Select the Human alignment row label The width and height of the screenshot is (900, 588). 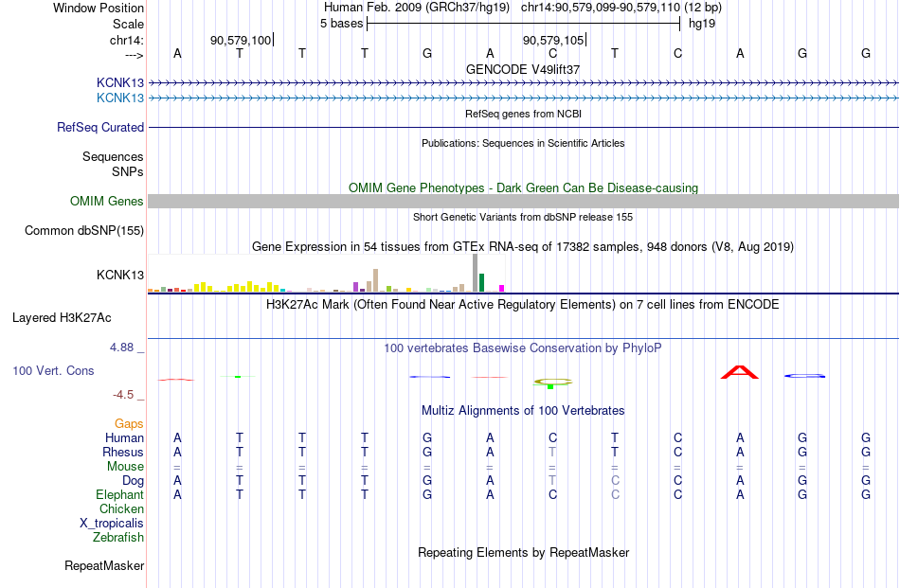[x=124, y=437]
